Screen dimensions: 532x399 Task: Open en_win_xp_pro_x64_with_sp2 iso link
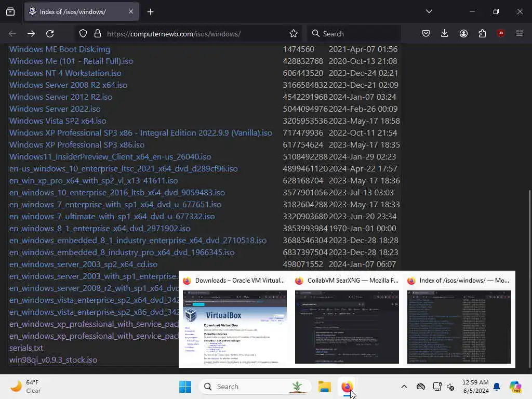94,180
